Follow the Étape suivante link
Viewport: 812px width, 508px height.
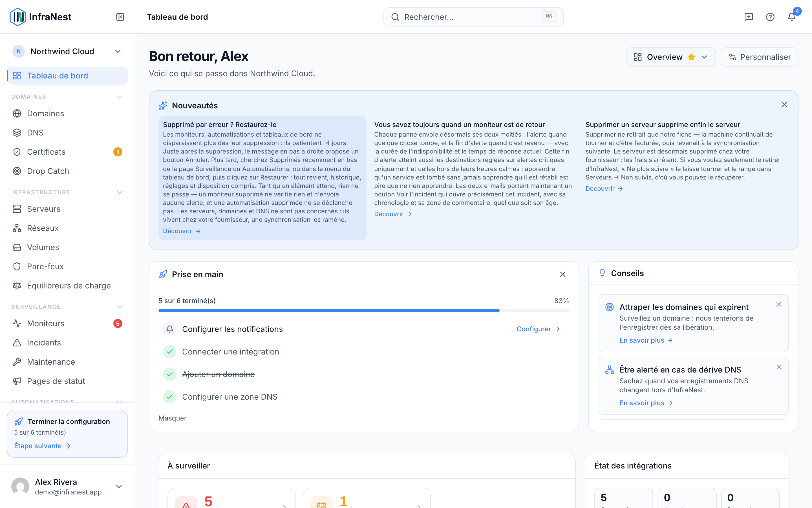pos(42,446)
